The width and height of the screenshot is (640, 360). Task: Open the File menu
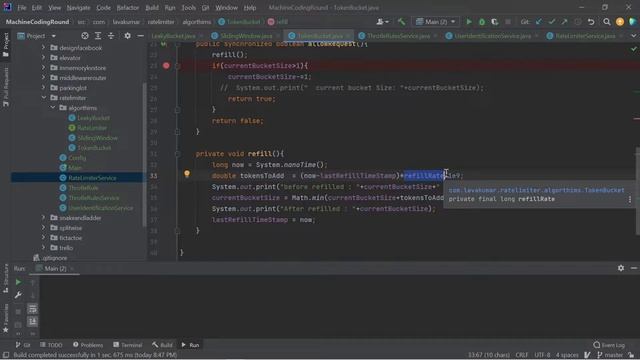tap(22, 8)
